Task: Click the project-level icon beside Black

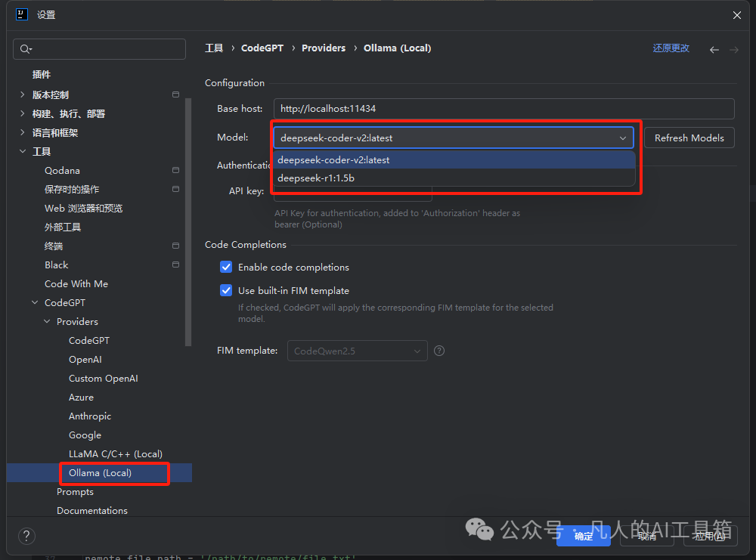Action: 175,265
